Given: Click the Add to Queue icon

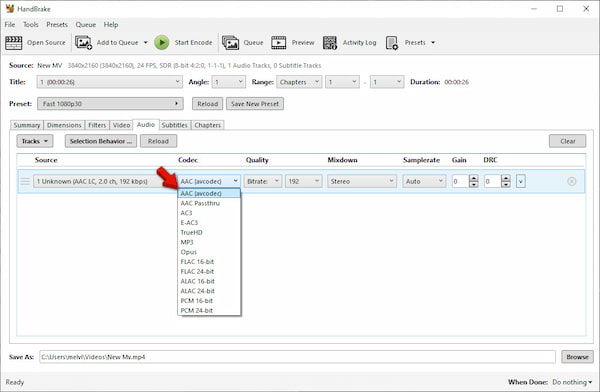Looking at the screenshot, I should [x=83, y=42].
